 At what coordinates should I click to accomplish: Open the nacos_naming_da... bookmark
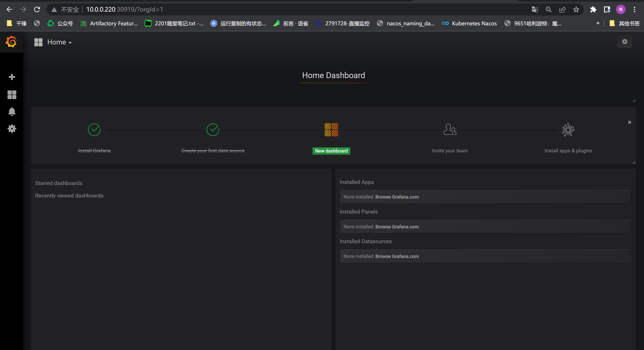pos(406,24)
